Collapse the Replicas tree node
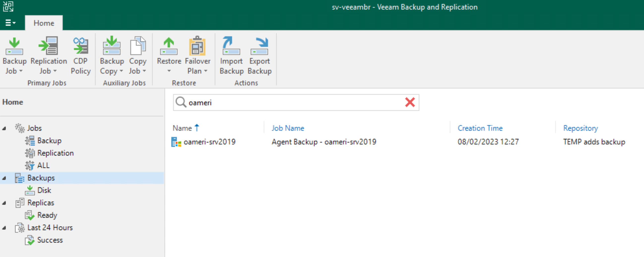The width and height of the screenshot is (644, 257). [4, 203]
